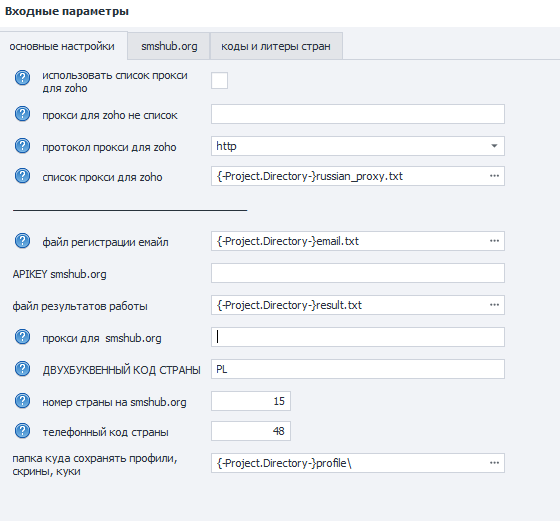Open the smshub.org tab
The width and height of the screenshot is (560, 521).
[169, 46]
